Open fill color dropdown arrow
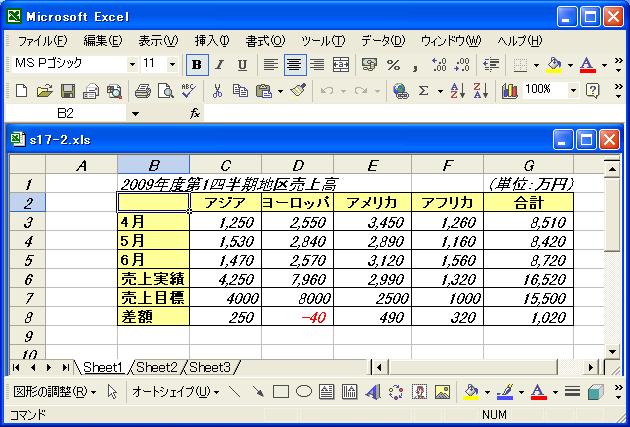Screen dimensions: 630x427 (570, 65)
